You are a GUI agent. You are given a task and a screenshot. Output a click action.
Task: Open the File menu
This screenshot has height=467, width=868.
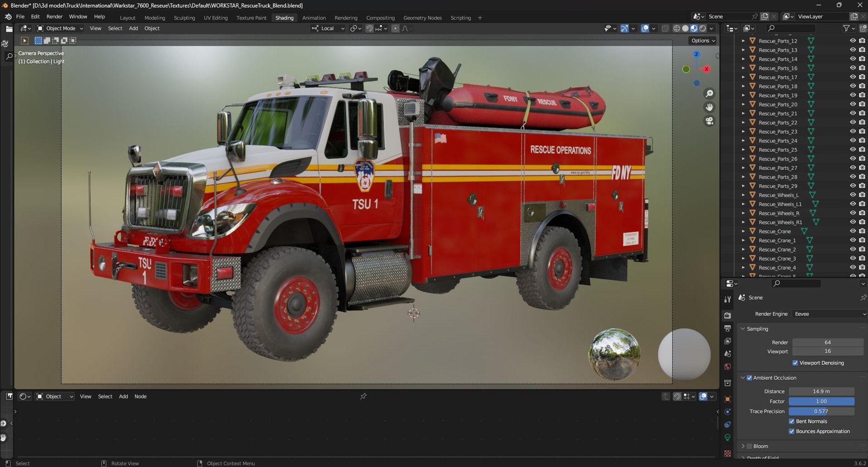click(x=20, y=17)
